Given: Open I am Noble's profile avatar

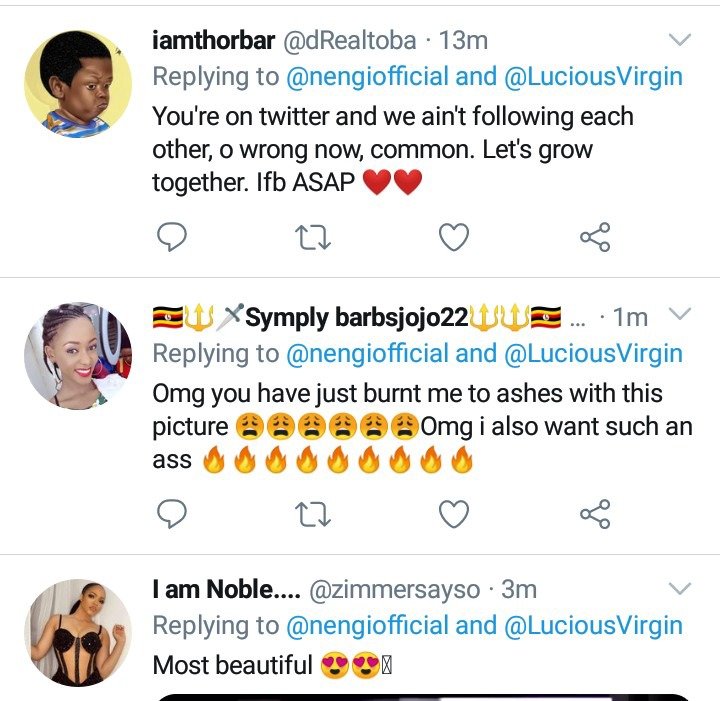Looking at the screenshot, I should 77,632.
